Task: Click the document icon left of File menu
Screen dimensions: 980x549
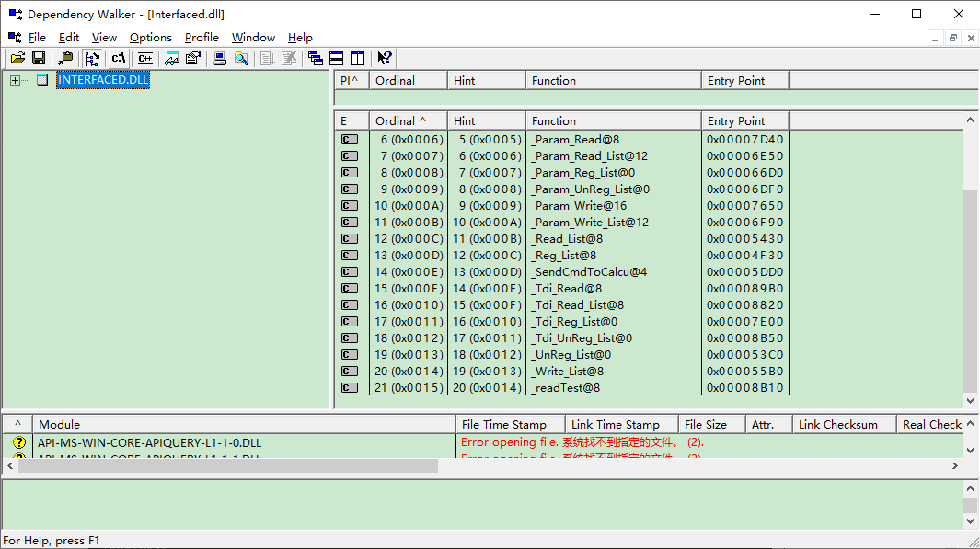Action: 15,38
